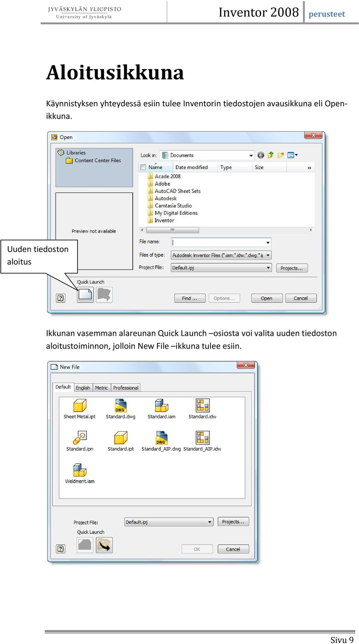Close the Open dialog window
Viewport: 359px width, 644px height.
(313, 135)
